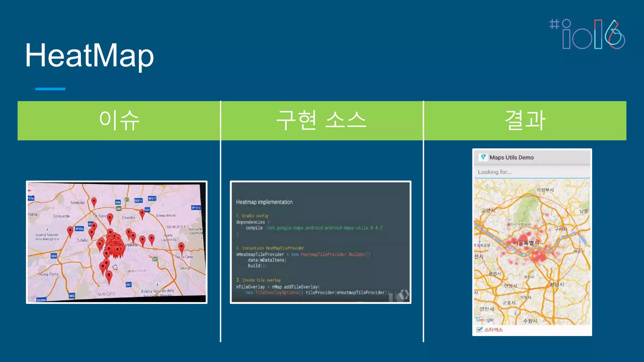Click the Prima Porta label on map

point(48,274)
